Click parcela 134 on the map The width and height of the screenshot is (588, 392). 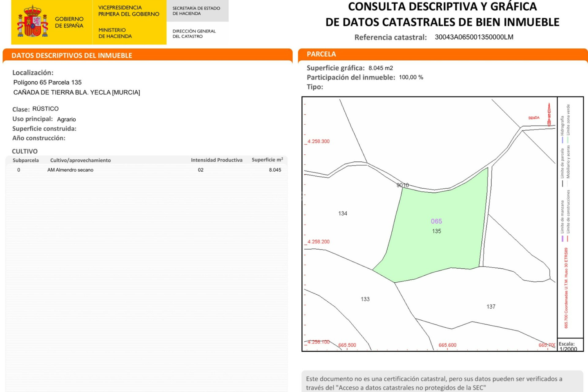(x=343, y=213)
